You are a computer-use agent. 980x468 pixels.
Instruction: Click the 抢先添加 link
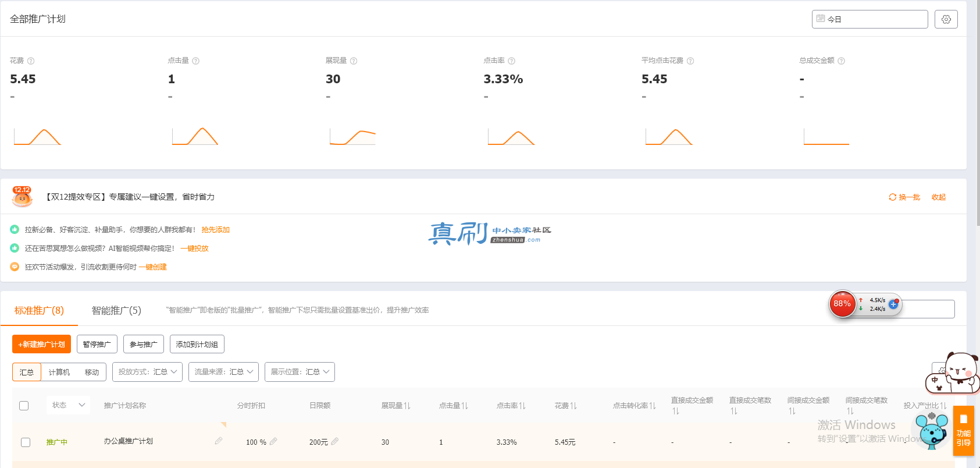tap(216, 230)
